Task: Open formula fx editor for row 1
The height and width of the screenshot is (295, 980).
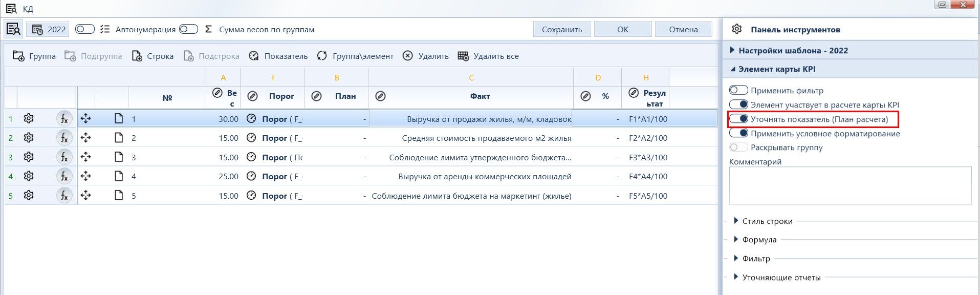Action: point(64,119)
